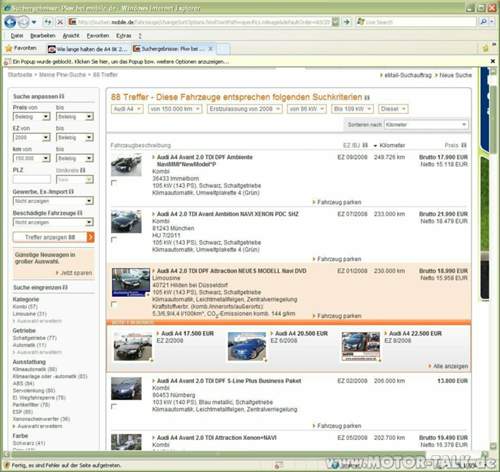The image size is (500, 472).
Task: Open thumbnail of Audi A4 17.500 EUR
Action: point(133,347)
